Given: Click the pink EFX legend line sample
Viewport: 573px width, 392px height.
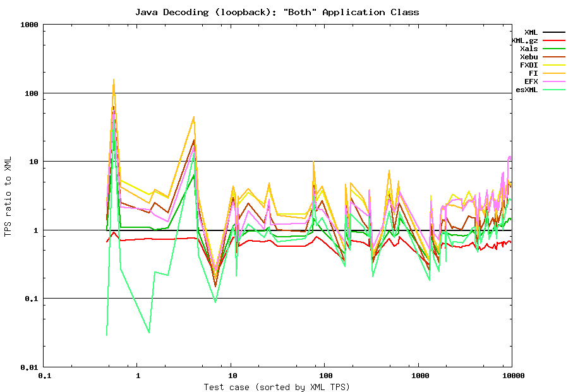Looking at the screenshot, I should click(554, 81).
